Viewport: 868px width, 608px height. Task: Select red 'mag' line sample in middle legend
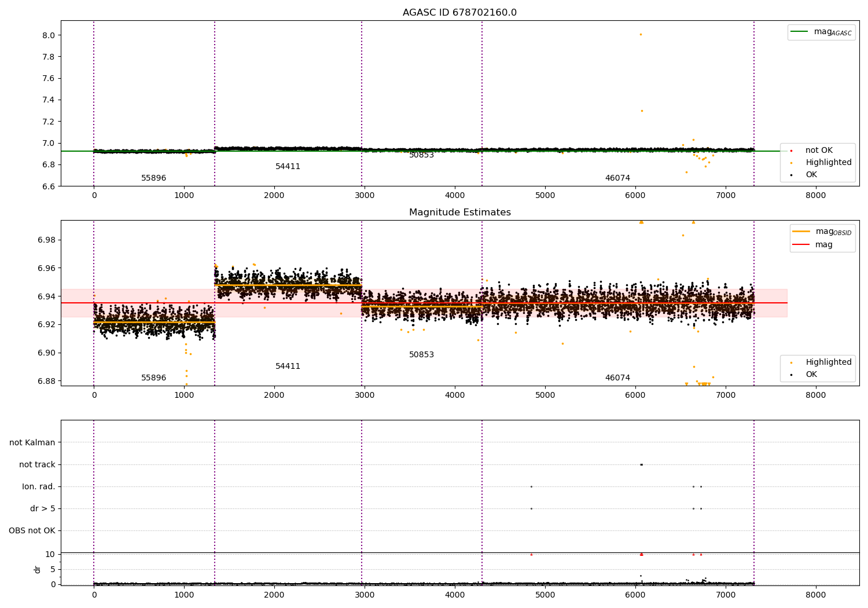click(801, 245)
